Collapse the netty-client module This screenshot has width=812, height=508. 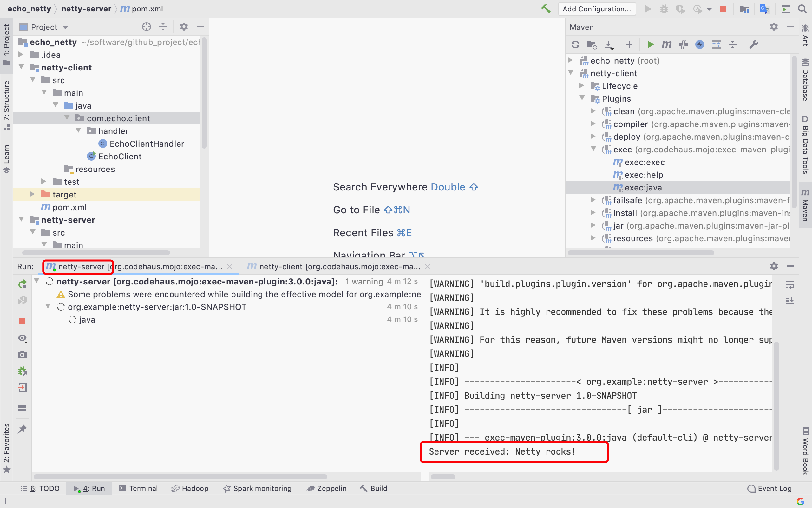tap(21, 67)
